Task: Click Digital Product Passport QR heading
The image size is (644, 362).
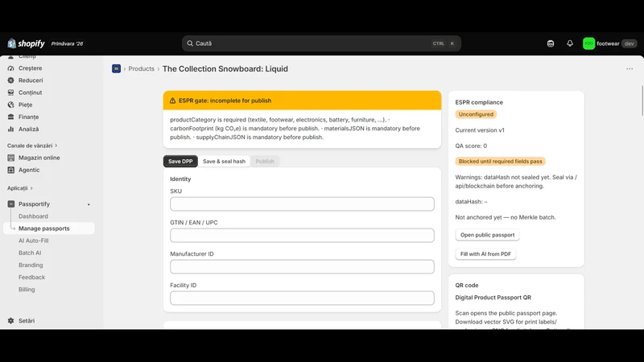Action: click(493, 298)
